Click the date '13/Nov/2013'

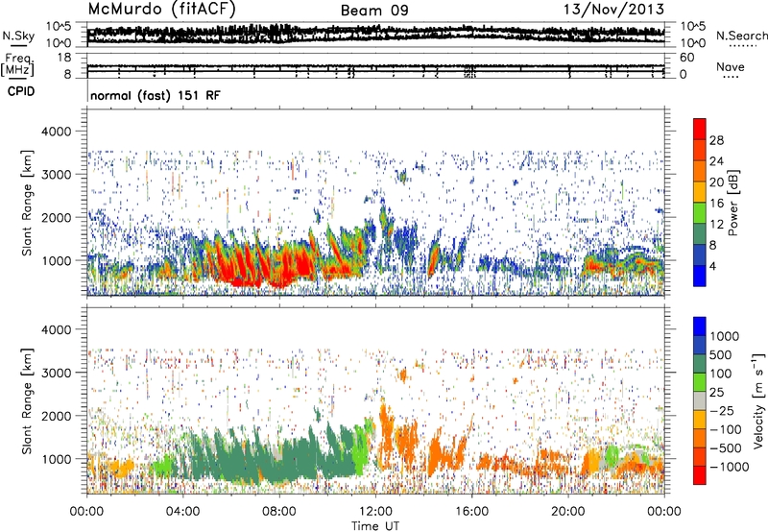(613, 9)
